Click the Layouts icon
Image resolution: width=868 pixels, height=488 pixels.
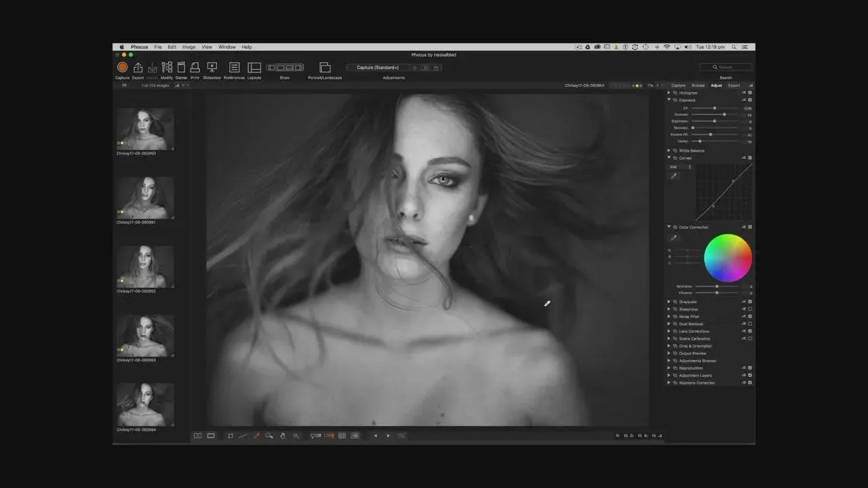[254, 67]
